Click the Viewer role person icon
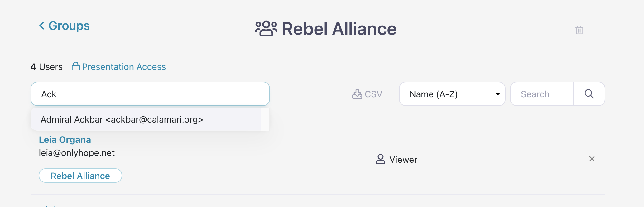 point(380,159)
